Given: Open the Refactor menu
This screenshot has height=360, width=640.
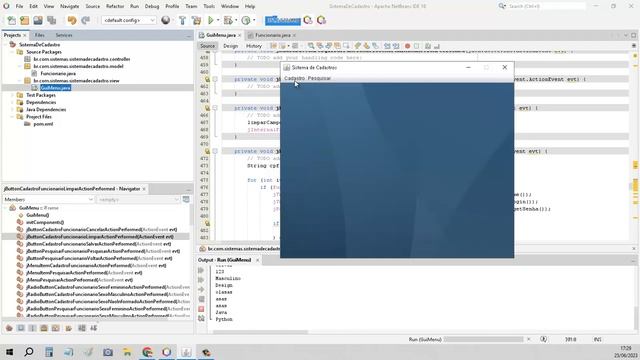Looking at the screenshot, I should point(115,7).
